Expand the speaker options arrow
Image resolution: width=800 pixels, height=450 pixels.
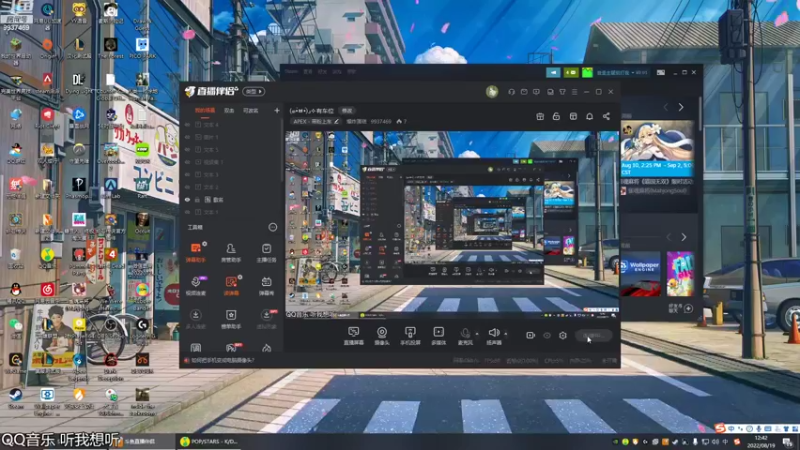click(506, 334)
